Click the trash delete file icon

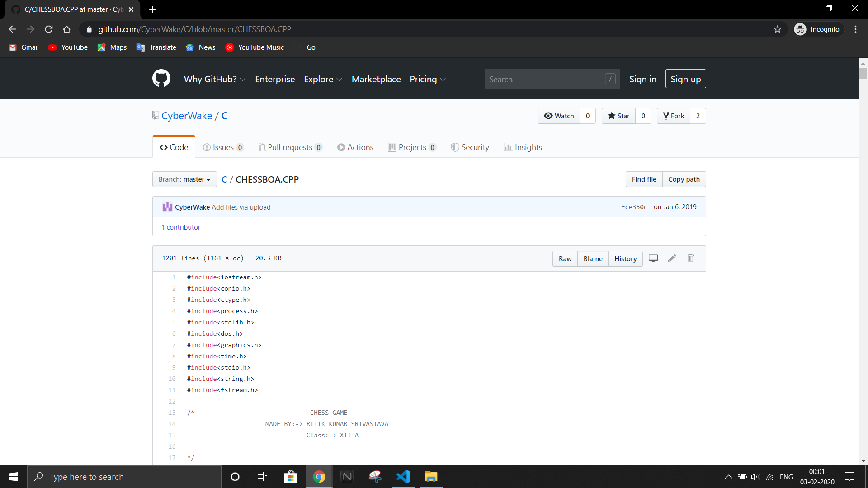coord(691,258)
